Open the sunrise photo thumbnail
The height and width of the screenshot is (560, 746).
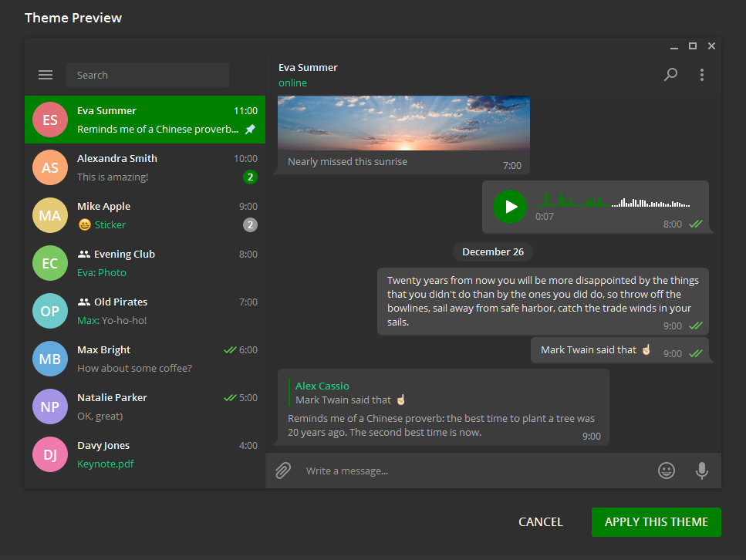pos(403,123)
